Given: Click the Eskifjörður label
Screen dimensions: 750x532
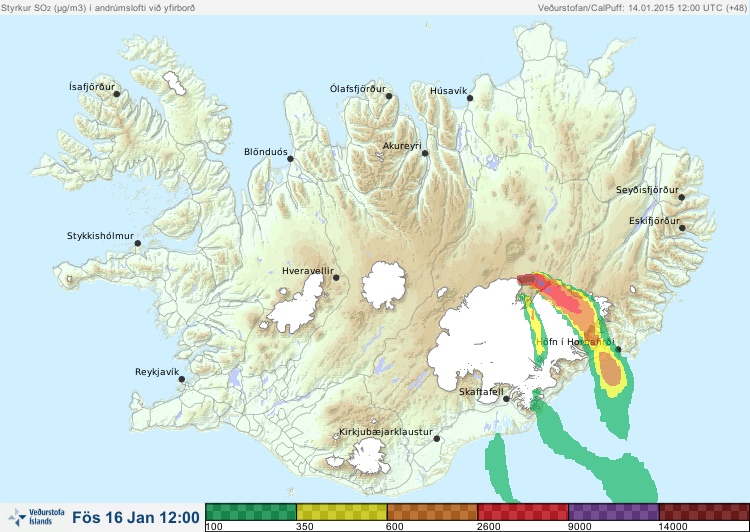Looking at the screenshot, I should pos(654,221).
